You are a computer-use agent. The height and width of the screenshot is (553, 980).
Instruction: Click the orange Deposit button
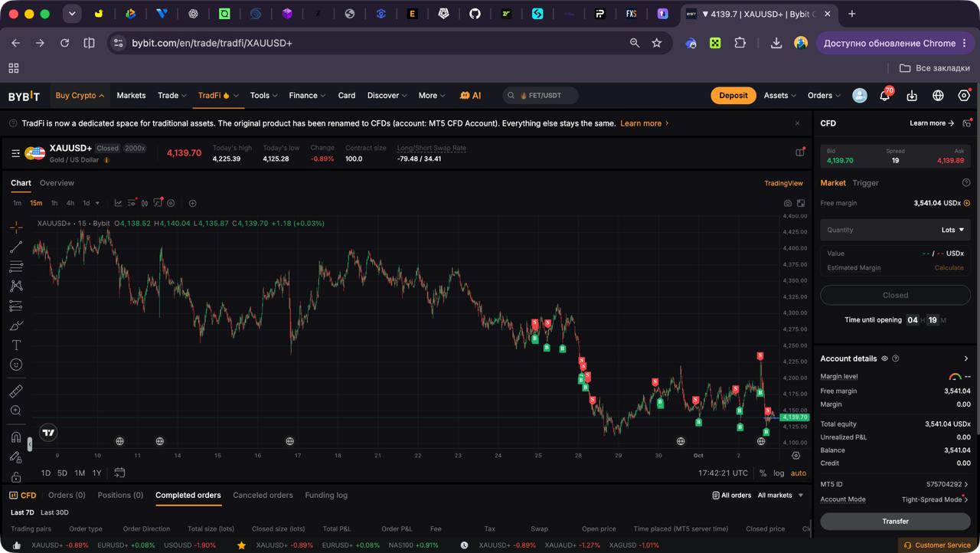click(733, 96)
